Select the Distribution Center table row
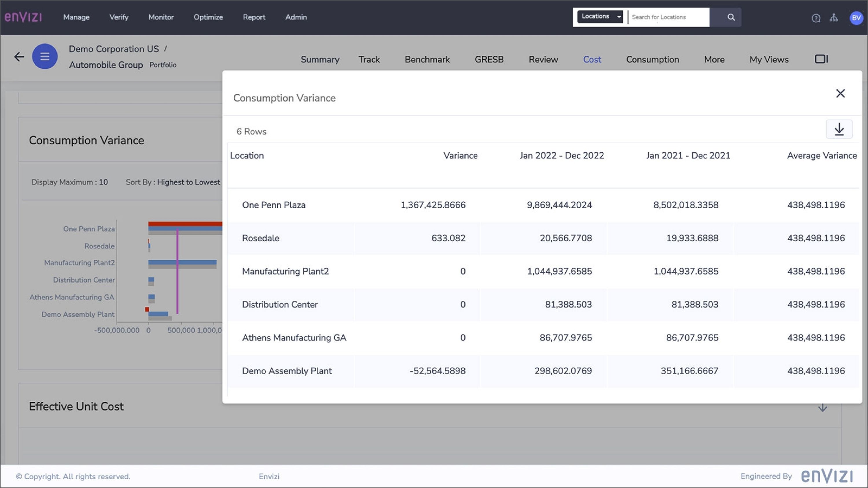 point(543,304)
